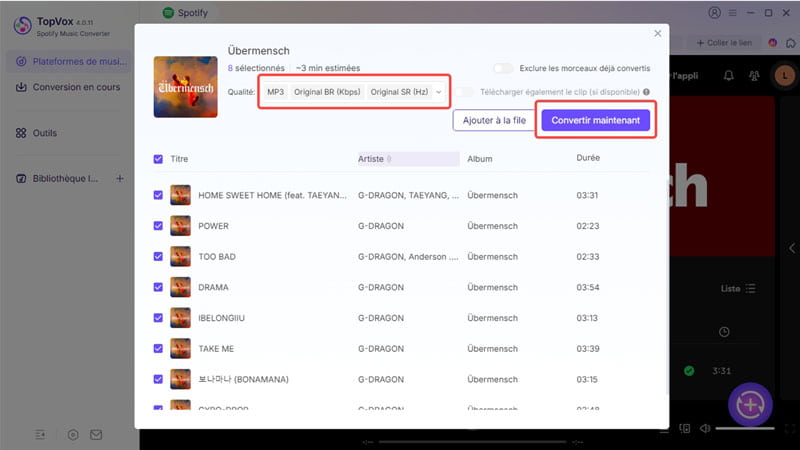The width and height of the screenshot is (800, 450).
Task: Click the collapse-sidebar list icon at bottom left
Action: point(40,435)
